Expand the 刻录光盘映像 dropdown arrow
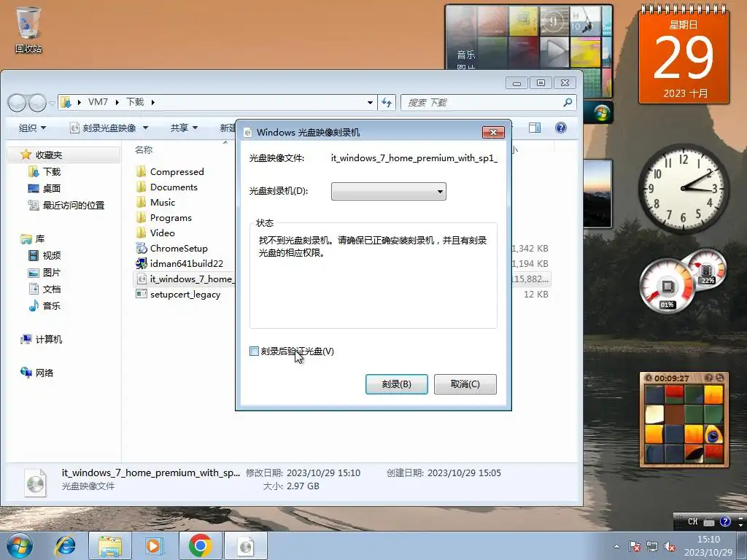The height and width of the screenshot is (560, 747). (146, 128)
